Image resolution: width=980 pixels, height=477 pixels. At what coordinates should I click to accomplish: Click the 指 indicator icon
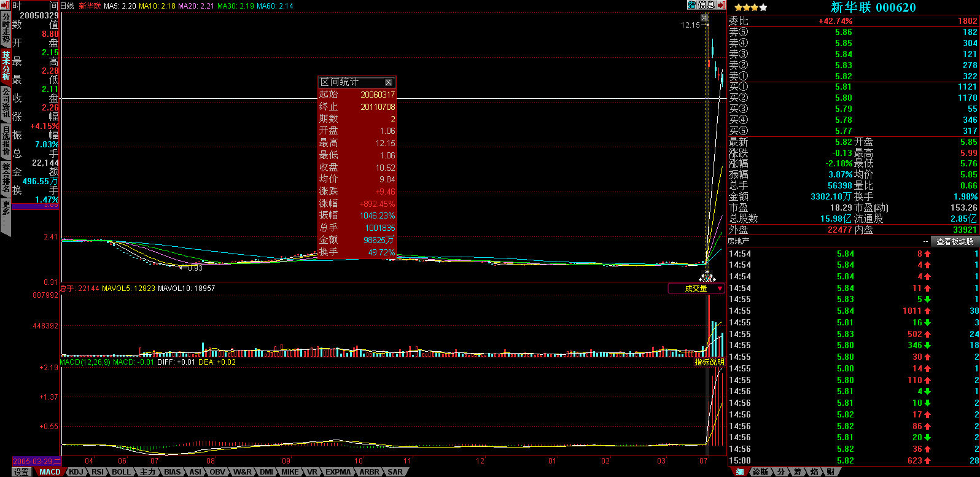click(x=691, y=5)
